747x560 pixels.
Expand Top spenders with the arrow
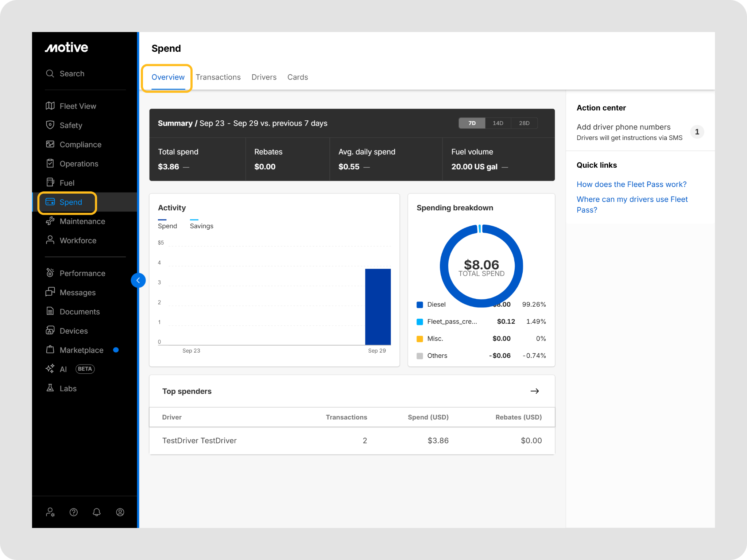pyautogui.click(x=535, y=391)
